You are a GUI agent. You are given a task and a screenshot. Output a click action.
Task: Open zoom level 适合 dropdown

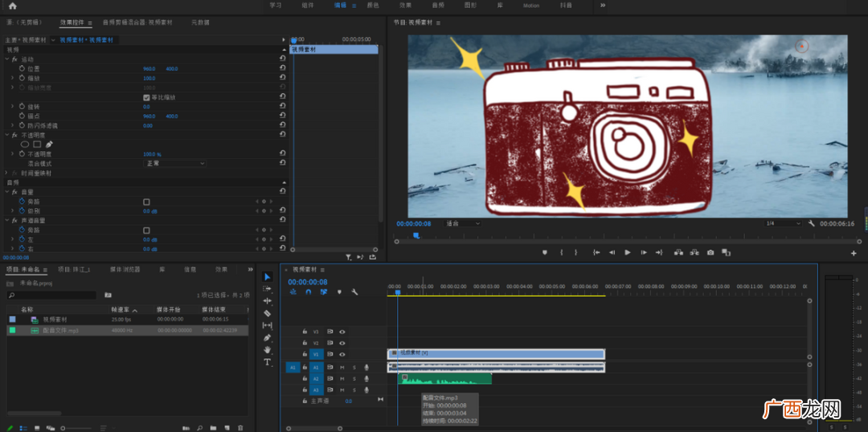pos(463,223)
